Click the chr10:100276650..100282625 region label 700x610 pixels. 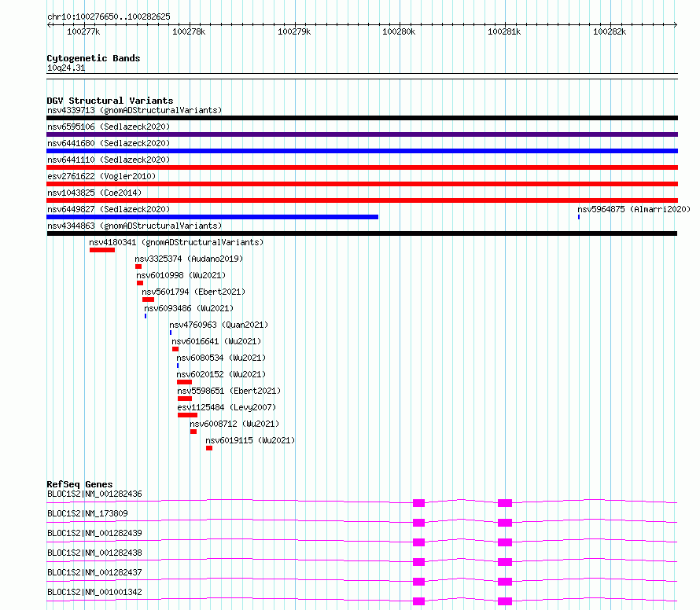(x=109, y=17)
